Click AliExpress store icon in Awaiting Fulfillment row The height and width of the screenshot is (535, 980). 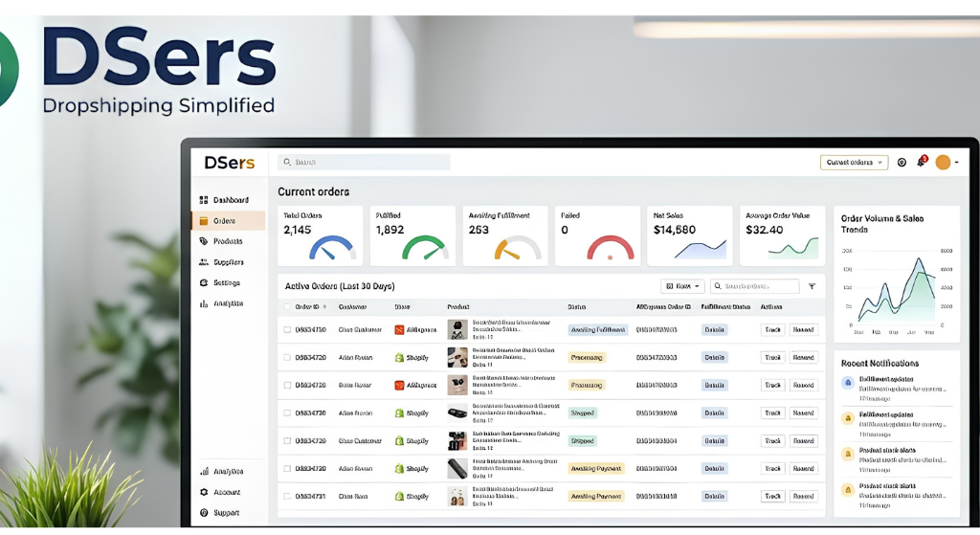pos(399,329)
